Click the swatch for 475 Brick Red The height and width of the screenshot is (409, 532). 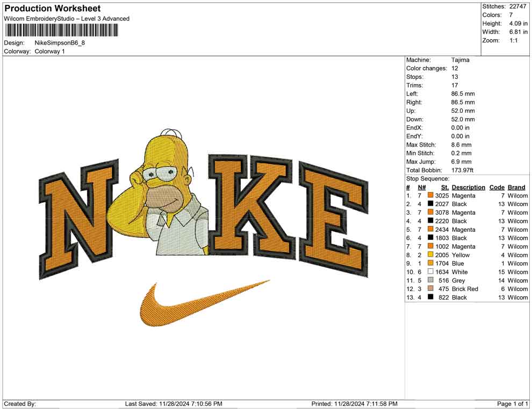[x=430, y=288]
